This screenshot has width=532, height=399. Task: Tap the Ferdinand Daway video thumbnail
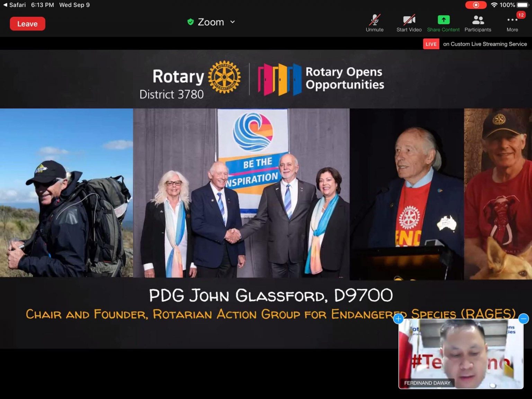(x=461, y=354)
